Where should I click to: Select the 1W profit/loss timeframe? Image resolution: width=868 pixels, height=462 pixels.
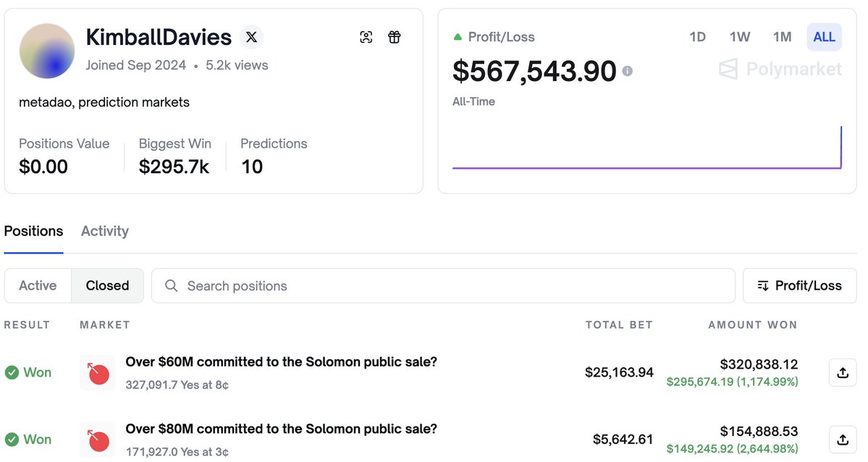(x=740, y=37)
